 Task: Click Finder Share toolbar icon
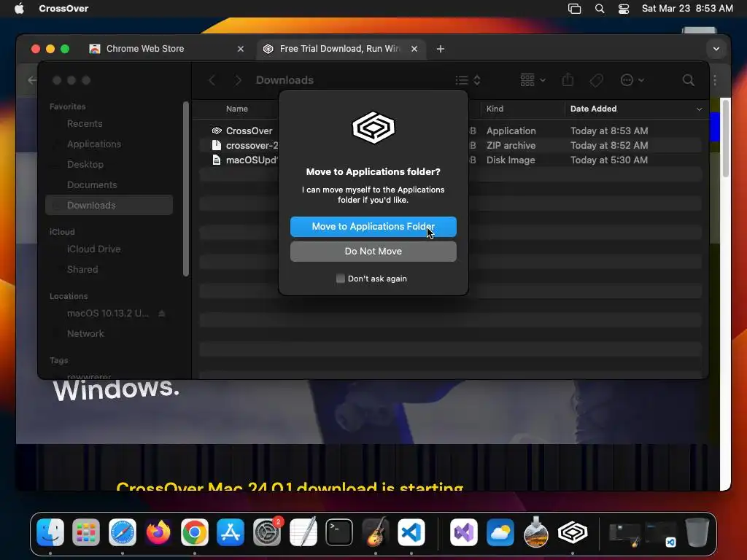[568, 80]
